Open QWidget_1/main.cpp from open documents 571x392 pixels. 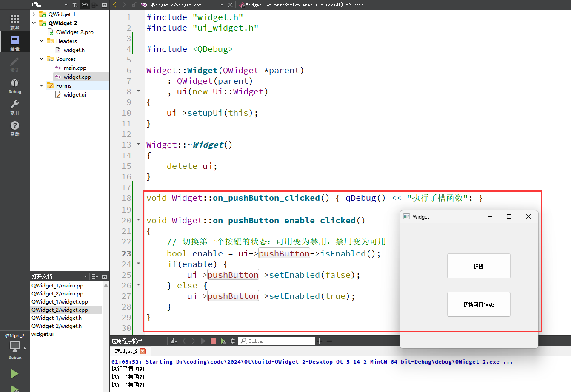click(57, 286)
